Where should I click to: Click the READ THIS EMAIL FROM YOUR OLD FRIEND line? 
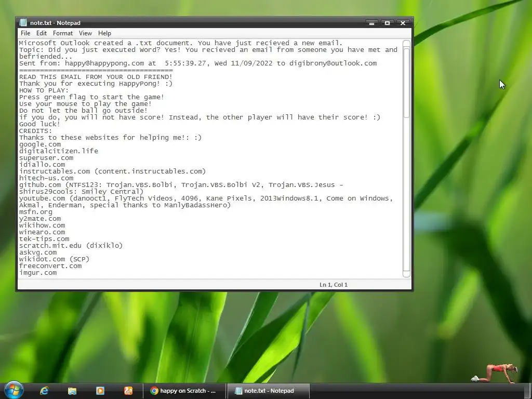tap(96, 77)
